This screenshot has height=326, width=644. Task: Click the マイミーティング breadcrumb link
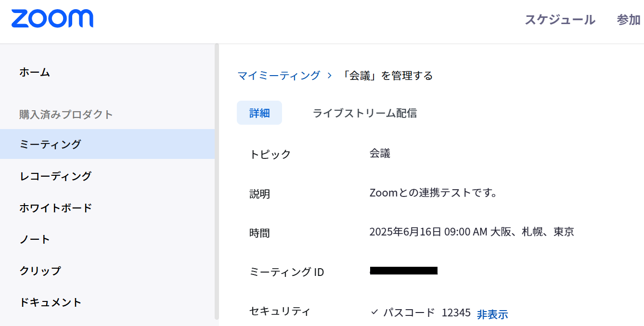click(x=279, y=76)
